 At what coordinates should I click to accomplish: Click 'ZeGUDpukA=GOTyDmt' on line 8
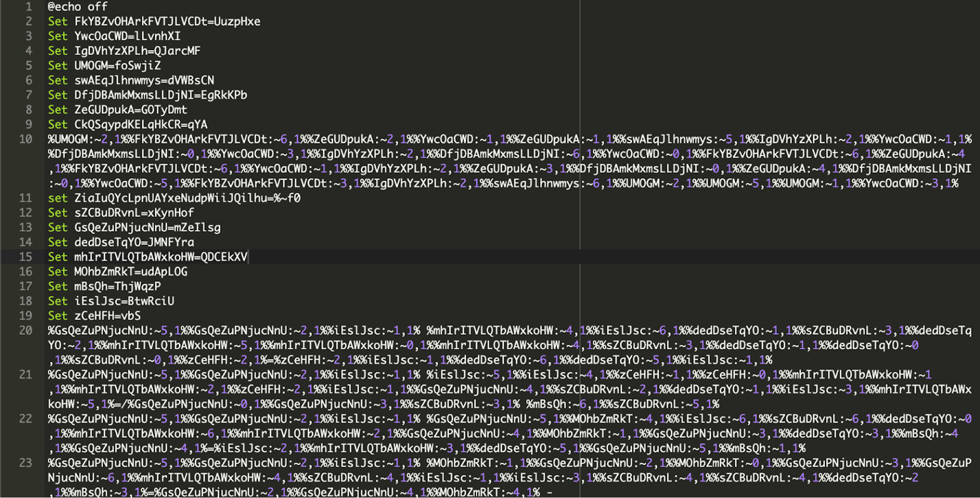[x=130, y=110]
